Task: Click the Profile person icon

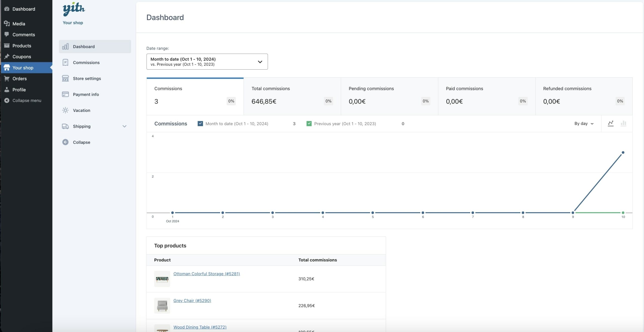Action: click(7, 89)
